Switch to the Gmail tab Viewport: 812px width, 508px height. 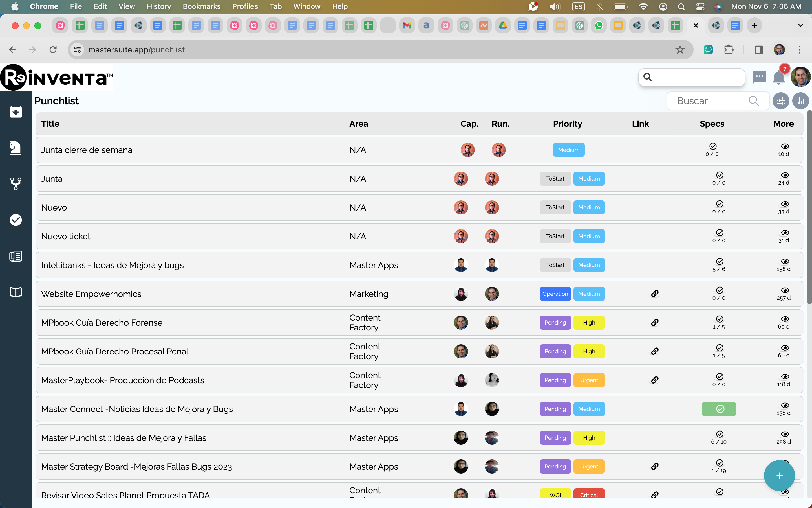(x=407, y=25)
